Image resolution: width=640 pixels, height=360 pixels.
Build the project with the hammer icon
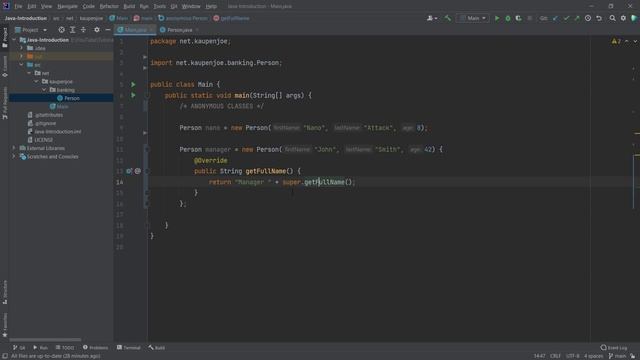pyautogui.click(x=448, y=18)
